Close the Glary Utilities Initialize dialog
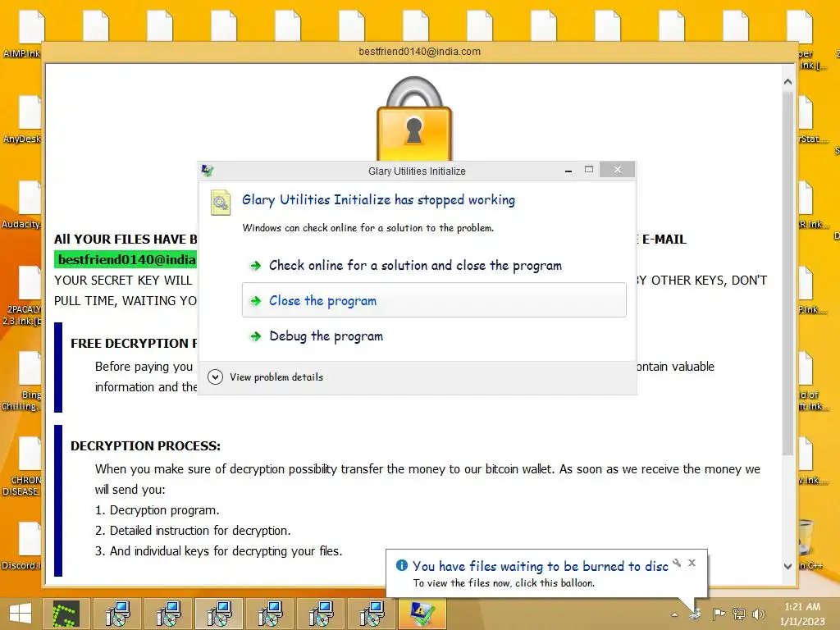This screenshot has width=840, height=630. (x=617, y=170)
